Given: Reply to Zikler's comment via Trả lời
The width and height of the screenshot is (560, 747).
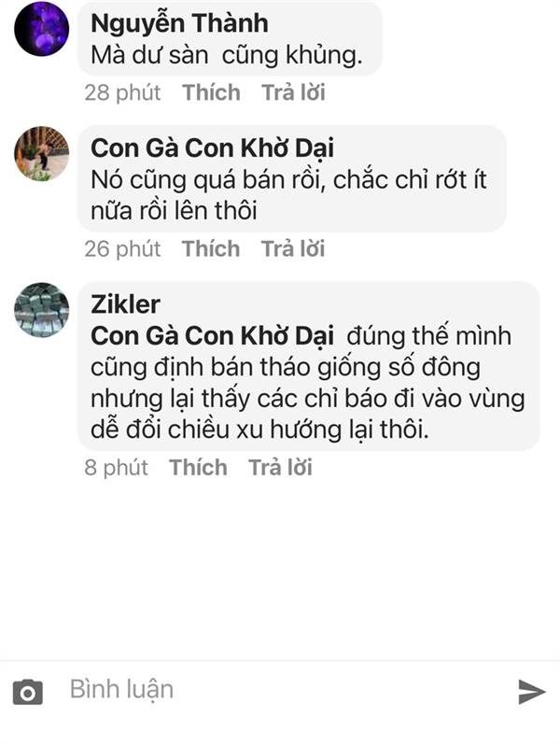Looking at the screenshot, I should [x=281, y=468].
